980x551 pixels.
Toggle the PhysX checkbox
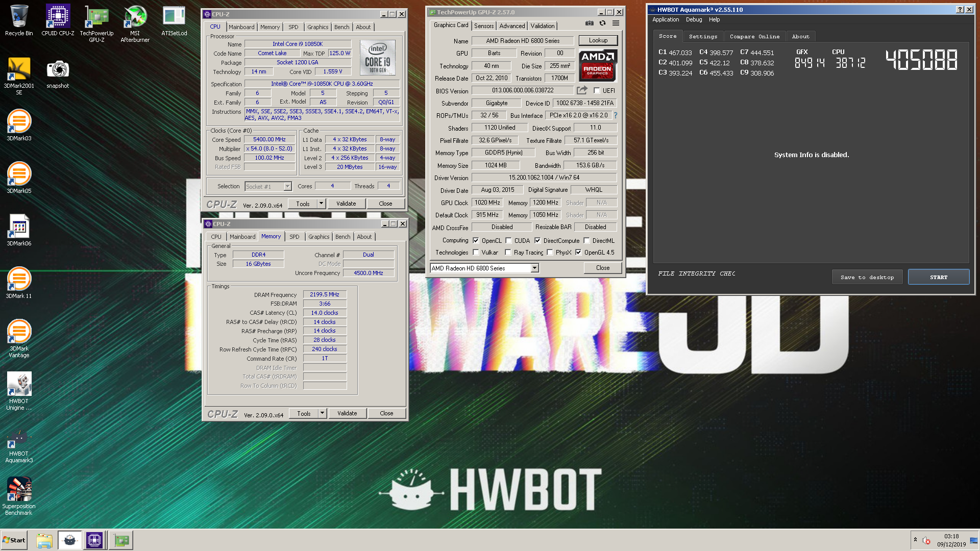click(550, 253)
